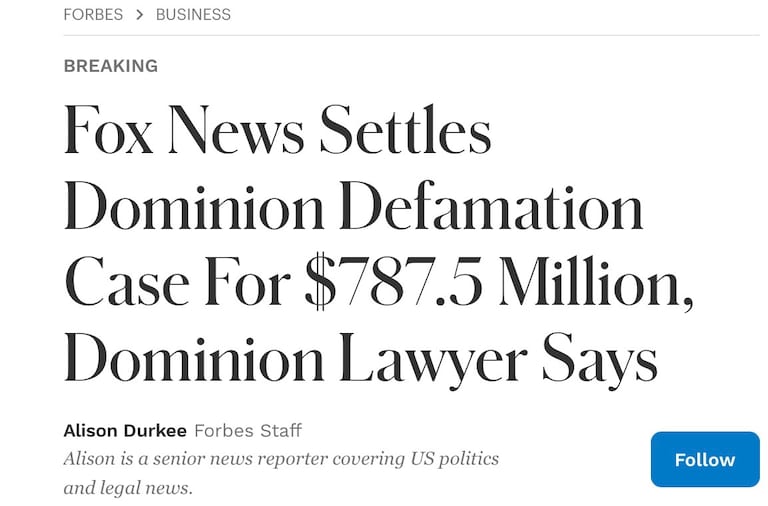768x506 pixels.
Task: Click "Case For" in the headline
Action: (175, 283)
